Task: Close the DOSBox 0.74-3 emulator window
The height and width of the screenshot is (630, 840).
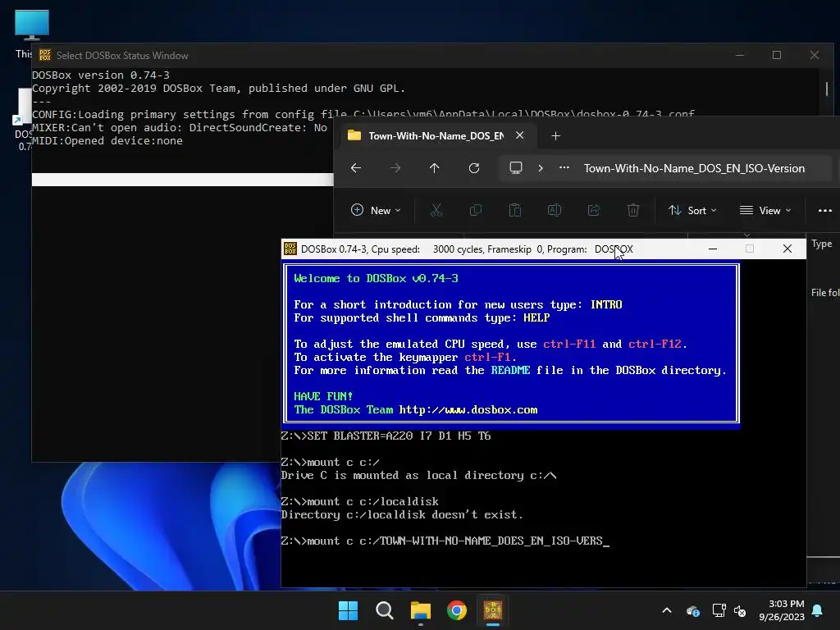Action: 787,249
